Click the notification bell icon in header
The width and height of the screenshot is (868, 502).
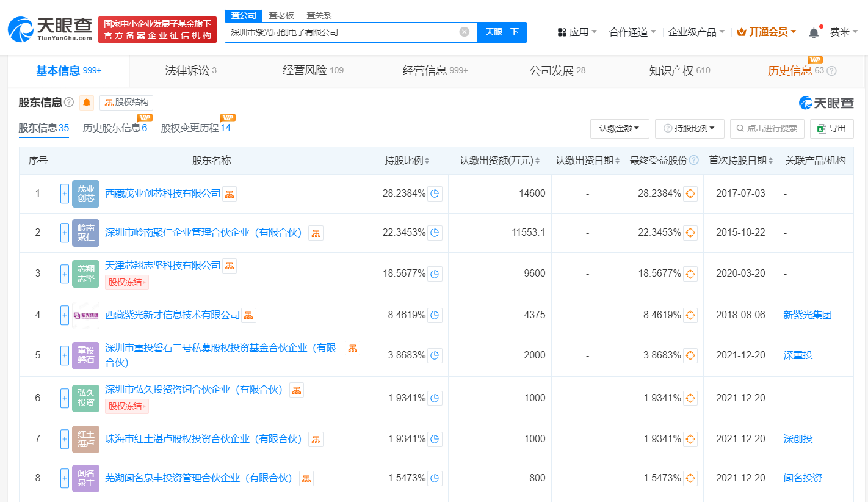814,32
